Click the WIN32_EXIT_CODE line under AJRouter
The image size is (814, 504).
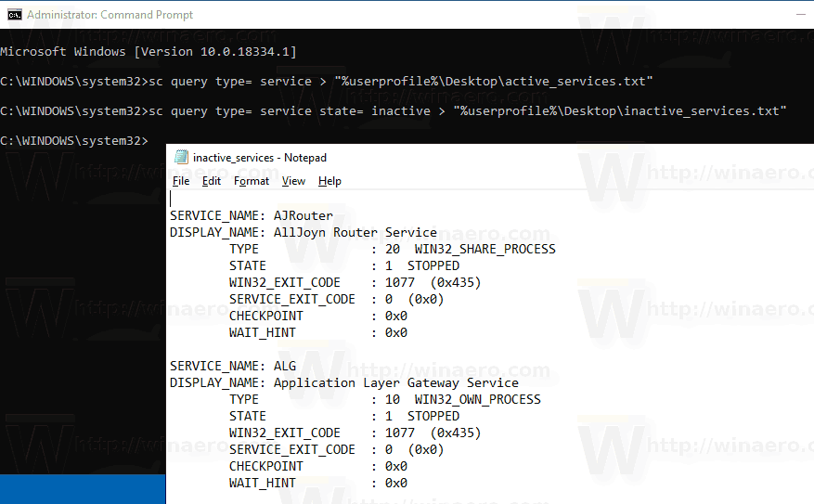click(x=355, y=282)
